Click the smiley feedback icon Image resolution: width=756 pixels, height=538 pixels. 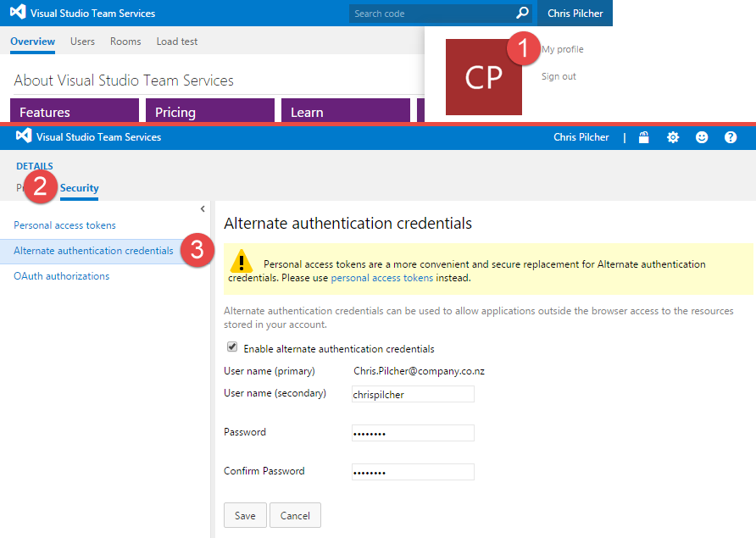[702, 137]
